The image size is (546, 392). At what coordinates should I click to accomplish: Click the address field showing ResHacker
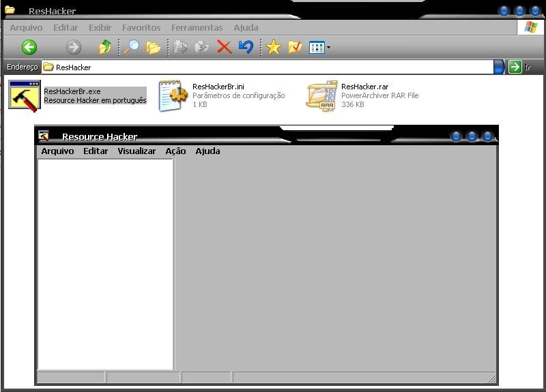266,67
